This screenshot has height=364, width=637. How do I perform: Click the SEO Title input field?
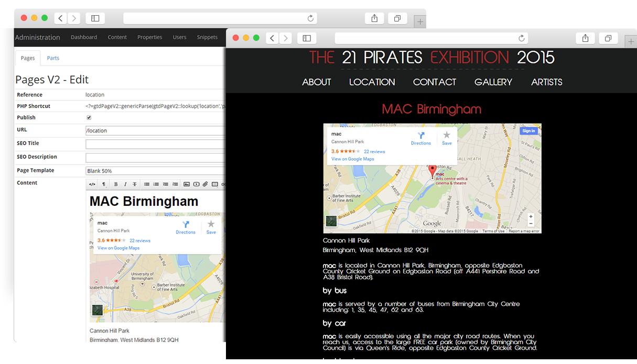pyautogui.click(x=156, y=144)
